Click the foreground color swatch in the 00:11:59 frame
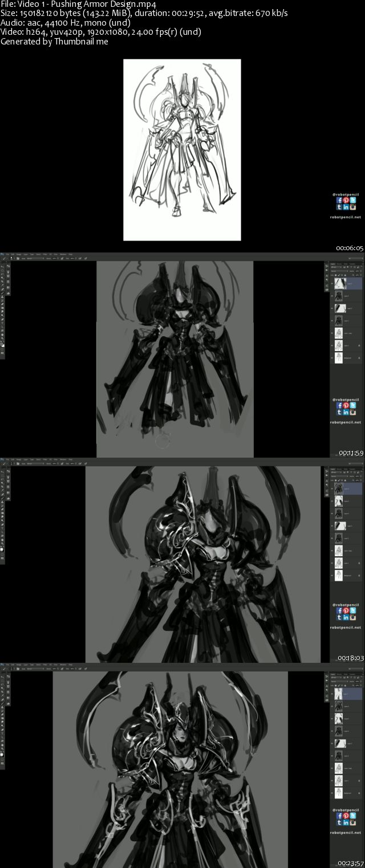 (2, 343)
